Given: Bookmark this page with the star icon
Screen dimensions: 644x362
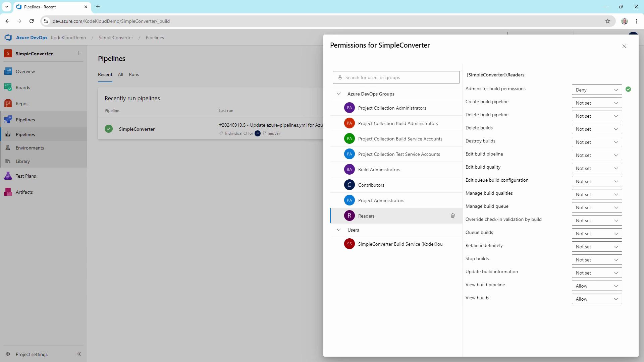Looking at the screenshot, I should click(607, 21).
